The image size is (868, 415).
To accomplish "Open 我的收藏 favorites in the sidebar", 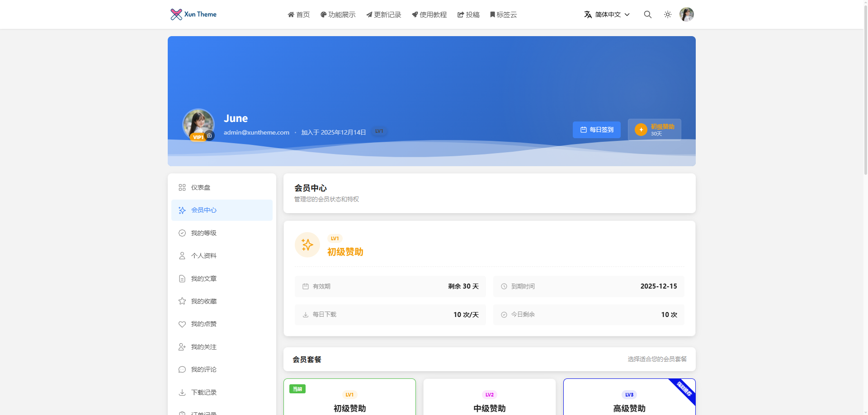I will pos(203,301).
